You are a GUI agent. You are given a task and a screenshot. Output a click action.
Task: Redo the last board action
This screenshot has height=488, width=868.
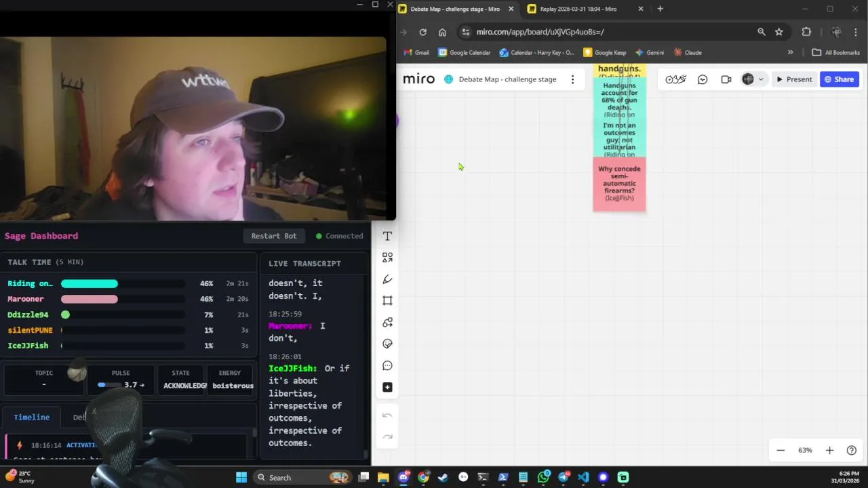click(387, 436)
